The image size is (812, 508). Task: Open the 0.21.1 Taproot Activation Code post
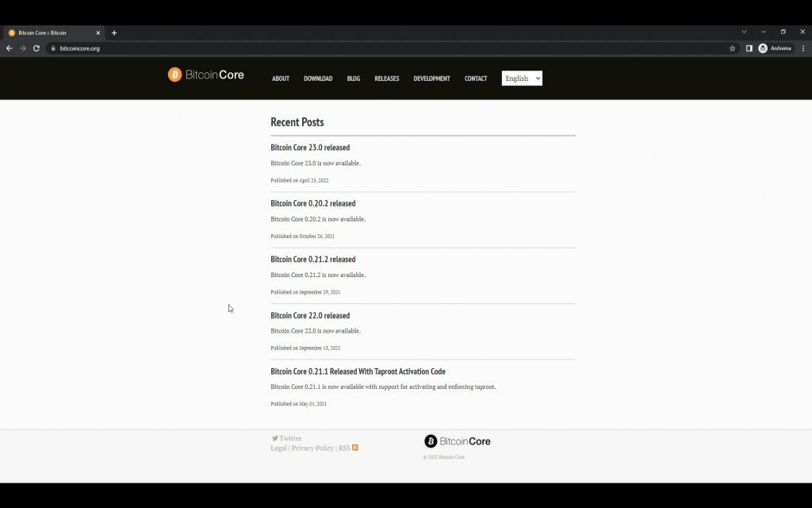pyautogui.click(x=358, y=371)
